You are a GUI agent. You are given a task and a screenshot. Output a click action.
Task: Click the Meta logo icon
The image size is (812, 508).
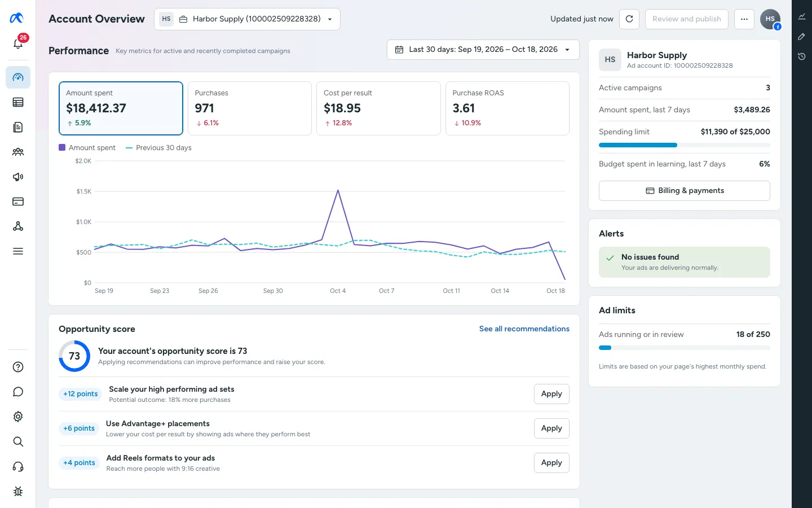[x=17, y=18]
